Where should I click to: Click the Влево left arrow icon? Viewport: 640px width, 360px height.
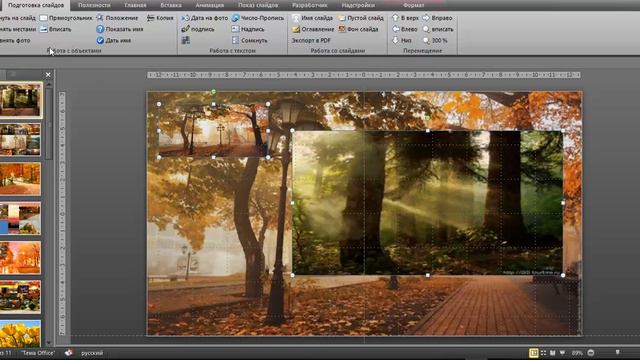[395, 29]
